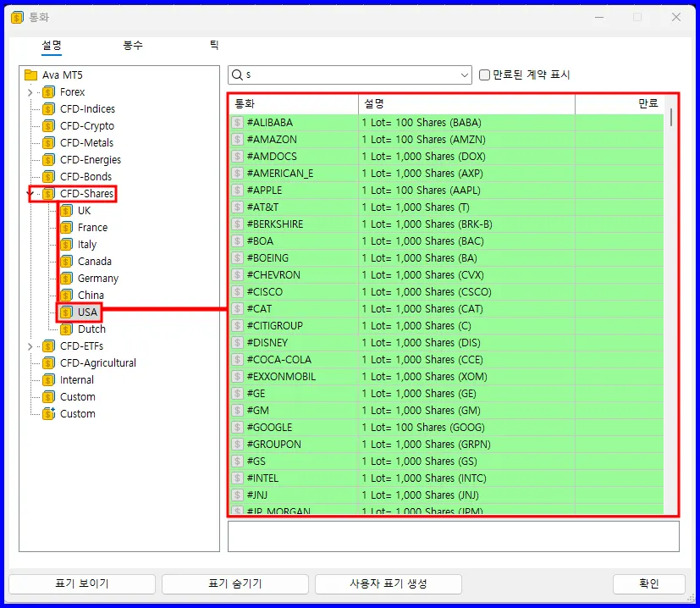Click the CFD-Indices folder icon
This screenshot has height=608, width=700.
click(48, 109)
